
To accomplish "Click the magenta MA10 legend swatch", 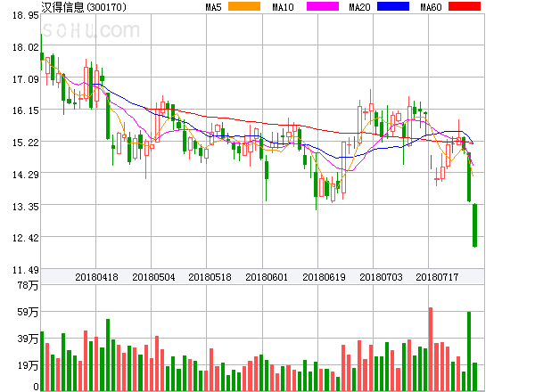I will pos(323,6).
